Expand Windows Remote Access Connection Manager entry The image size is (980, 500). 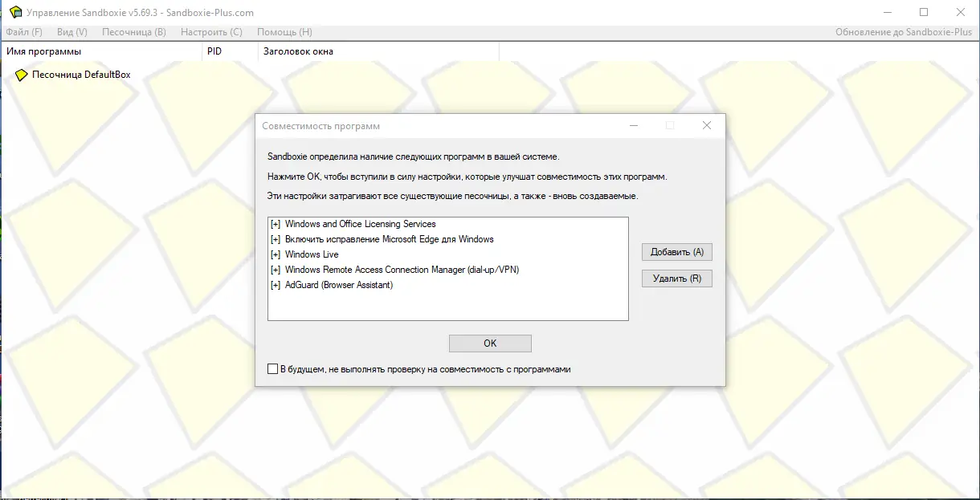click(x=276, y=270)
